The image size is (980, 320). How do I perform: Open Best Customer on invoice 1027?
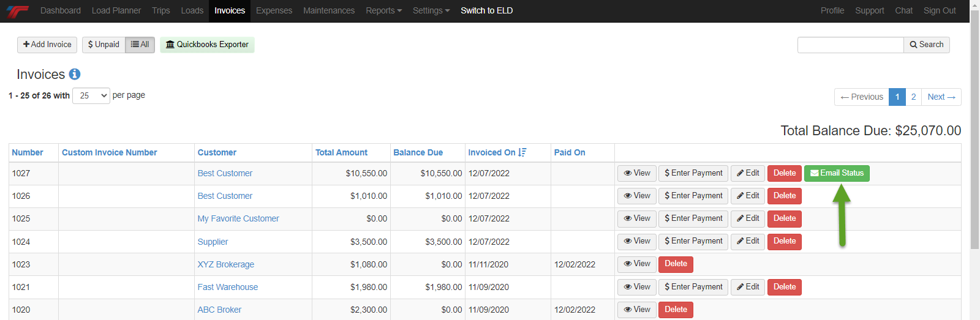click(225, 173)
